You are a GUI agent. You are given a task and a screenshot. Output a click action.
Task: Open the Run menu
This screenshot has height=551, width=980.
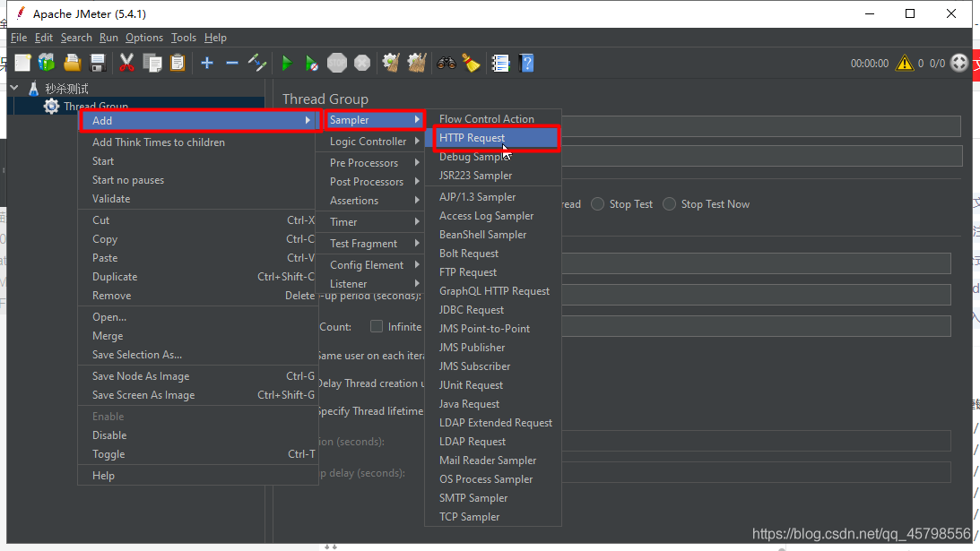pyautogui.click(x=108, y=38)
